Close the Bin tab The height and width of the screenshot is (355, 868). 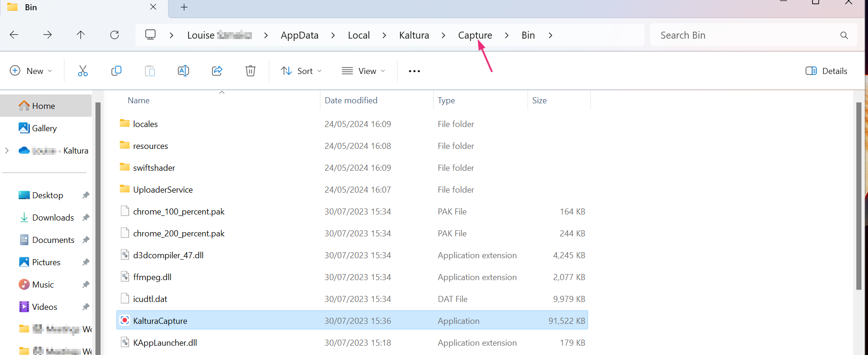[x=153, y=7]
